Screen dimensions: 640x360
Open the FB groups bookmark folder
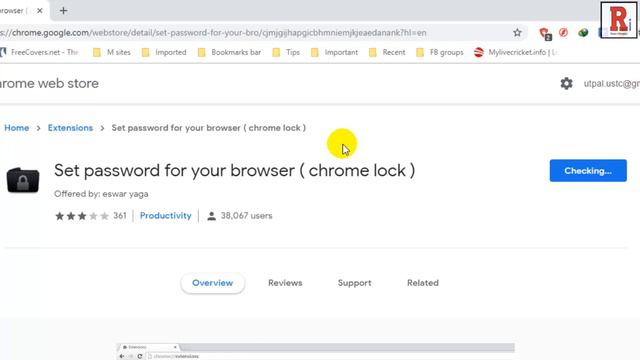pyautogui.click(x=440, y=52)
